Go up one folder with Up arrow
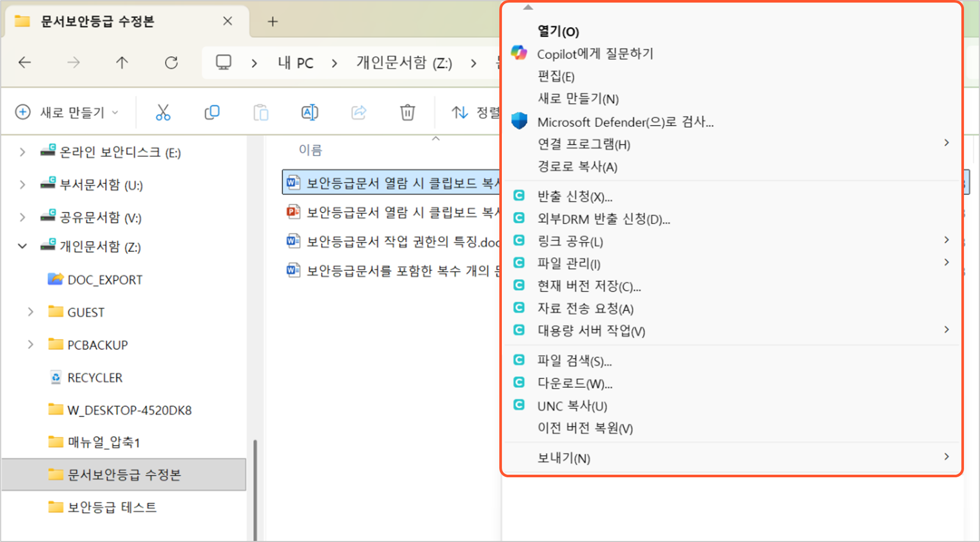This screenshot has height=542, width=980. pyautogui.click(x=122, y=63)
